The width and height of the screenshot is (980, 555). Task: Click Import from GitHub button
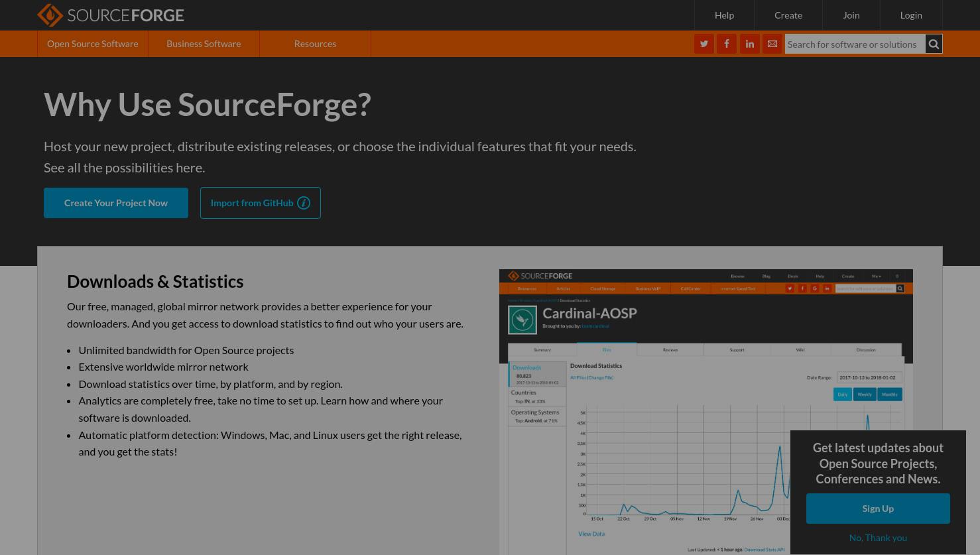(x=261, y=203)
